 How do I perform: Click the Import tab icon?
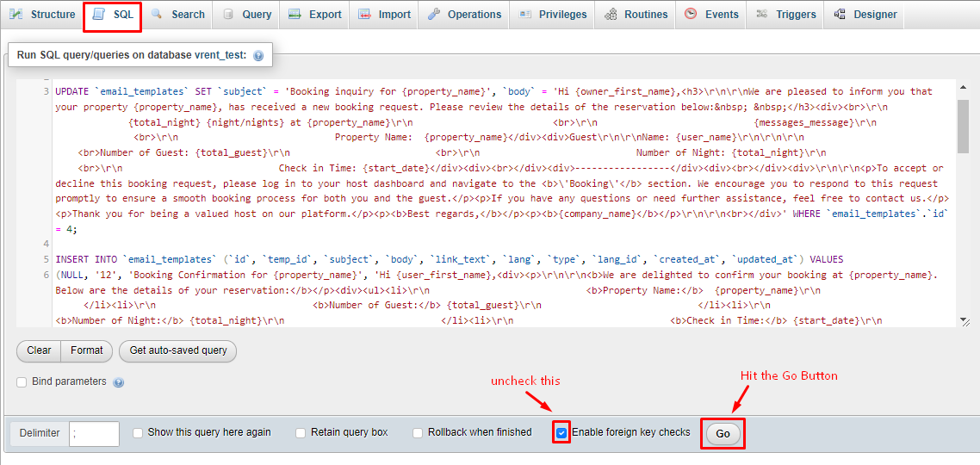coord(365,15)
